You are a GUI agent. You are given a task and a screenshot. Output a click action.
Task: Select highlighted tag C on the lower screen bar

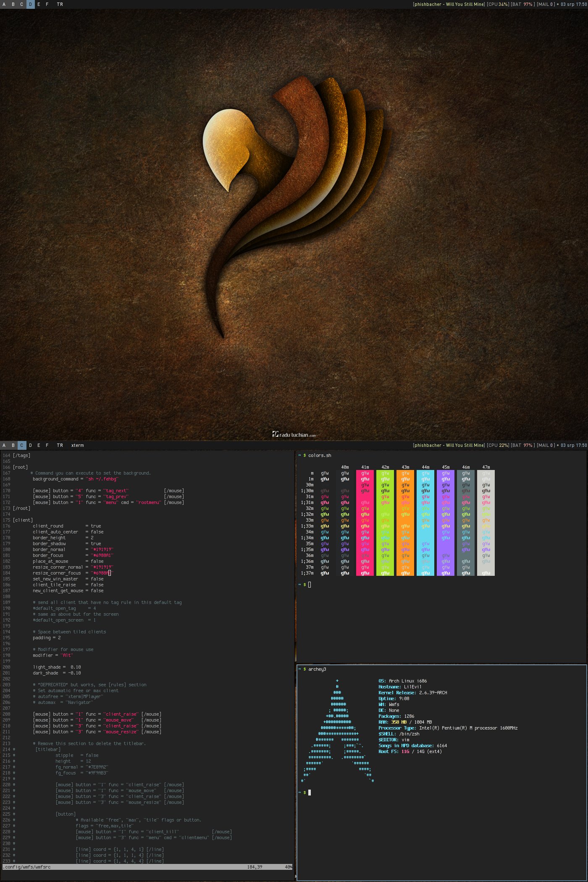(22, 445)
